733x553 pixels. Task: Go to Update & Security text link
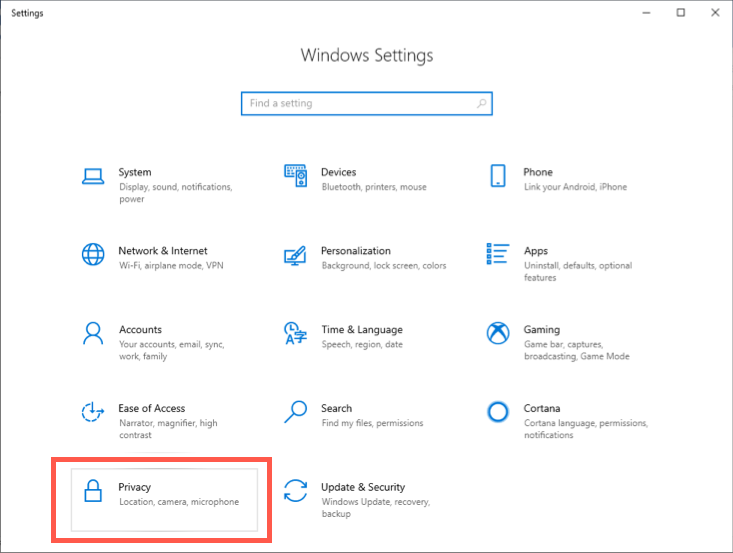[x=362, y=487]
